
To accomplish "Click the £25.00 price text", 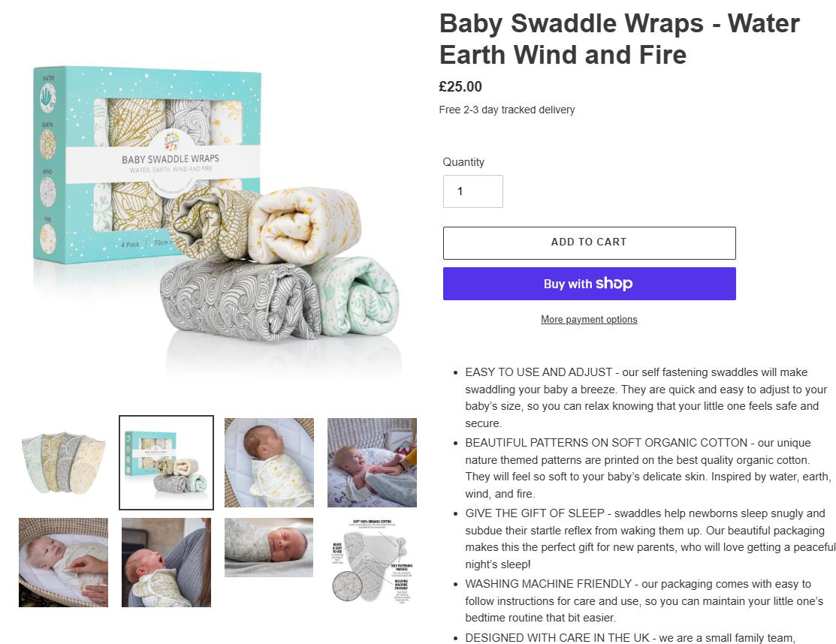I will pyautogui.click(x=460, y=86).
